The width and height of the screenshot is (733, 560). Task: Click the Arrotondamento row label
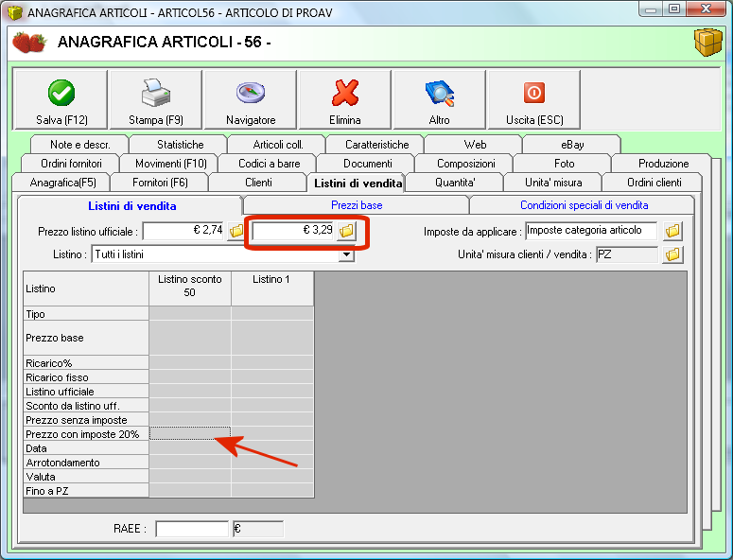[x=85, y=462]
